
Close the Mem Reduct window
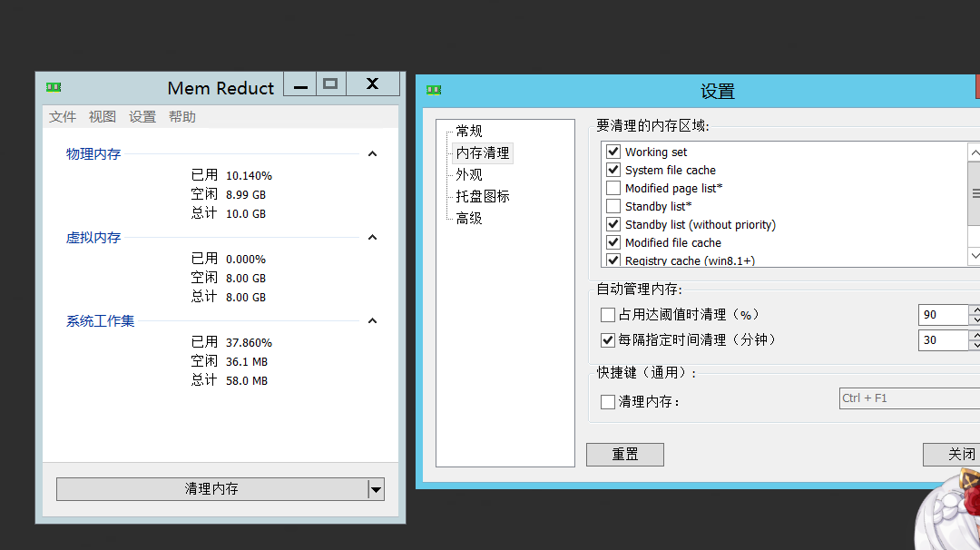(x=373, y=84)
